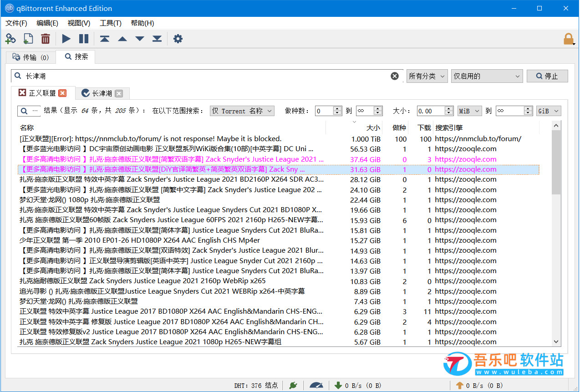Resume torrents with the play icon
Screen dimensions: 580x392
click(x=66, y=39)
